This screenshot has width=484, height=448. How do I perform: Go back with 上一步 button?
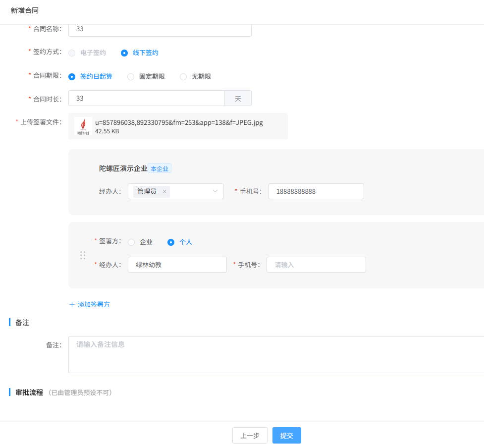click(250, 435)
